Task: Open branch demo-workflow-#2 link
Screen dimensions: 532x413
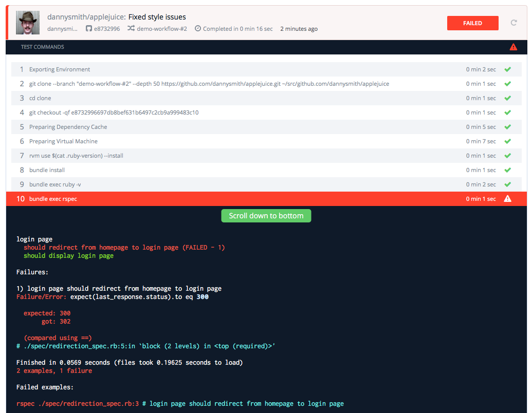Action: (162, 29)
